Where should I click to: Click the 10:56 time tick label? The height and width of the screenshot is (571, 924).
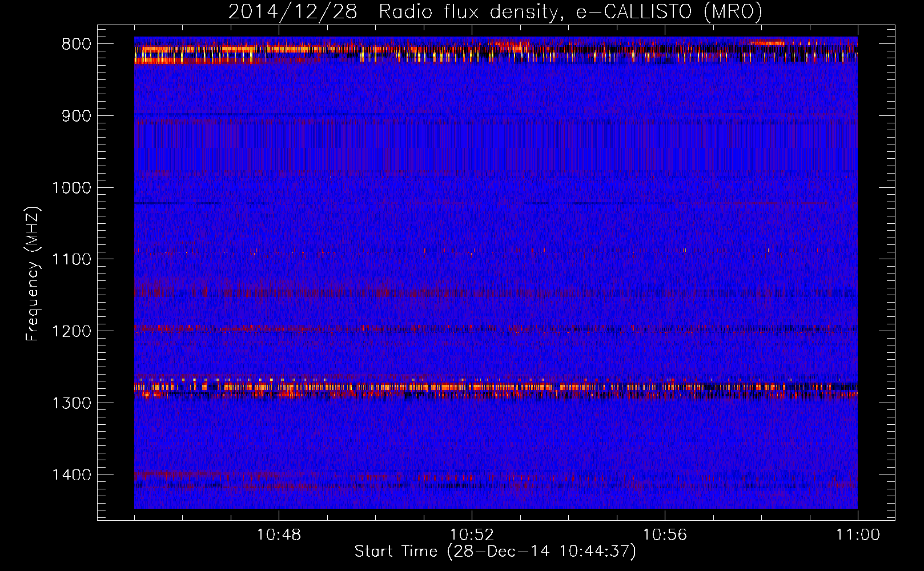pyautogui.click(x=665, y=535)
